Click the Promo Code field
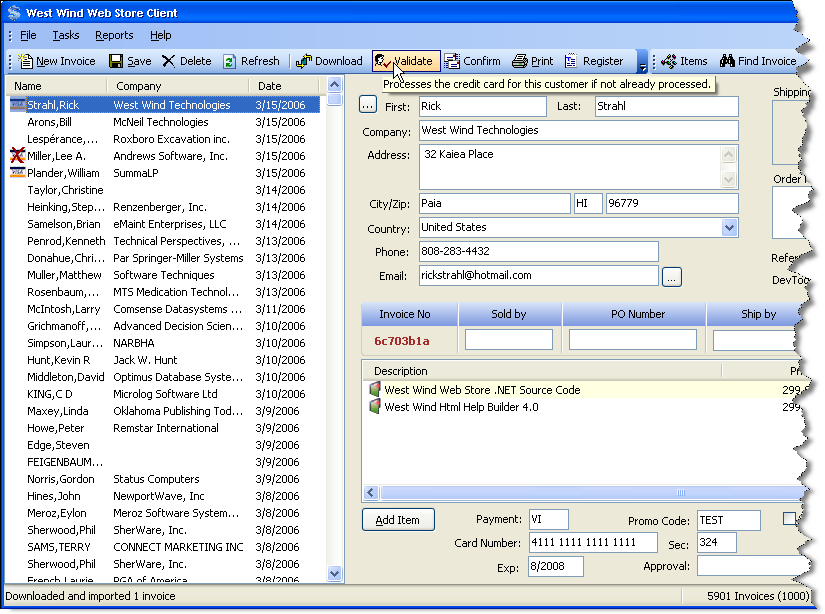This screenshot has height=614, width=825. point(729,520)
